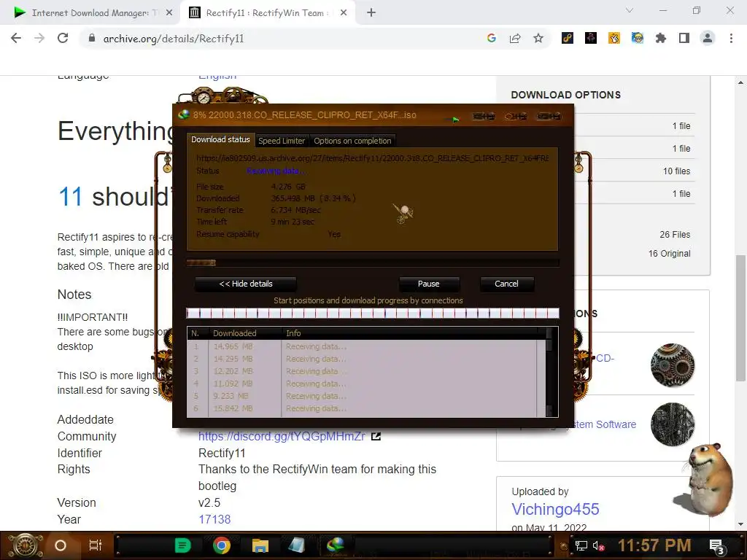Share this page icon
The image size is (747, 560).
click(x=515, y=38)
